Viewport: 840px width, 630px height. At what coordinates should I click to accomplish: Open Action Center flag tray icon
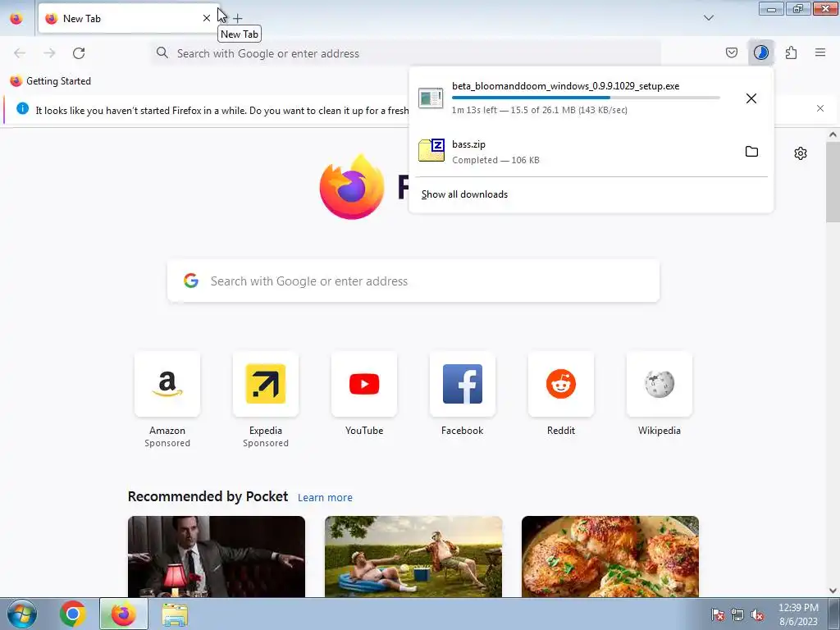(718, 614)
